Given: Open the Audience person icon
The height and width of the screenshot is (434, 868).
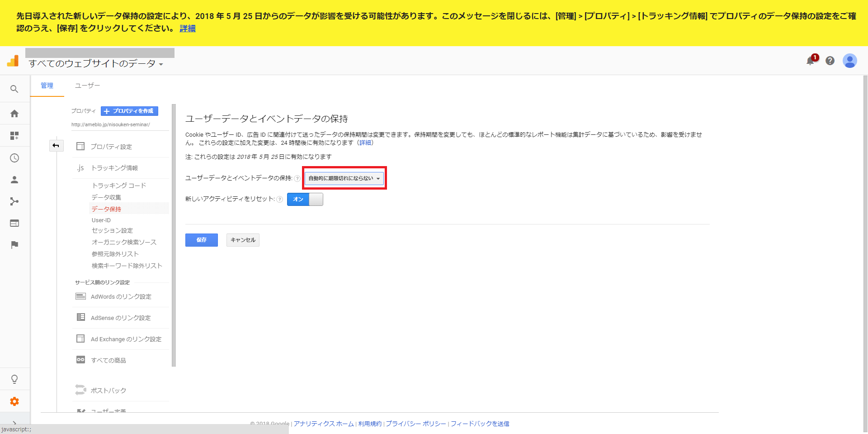Looking at the screenshot, I should (x=14, y=180).
